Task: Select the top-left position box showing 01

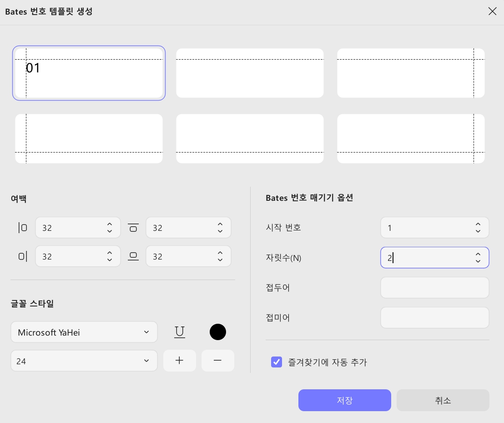Action: (89, 73)
